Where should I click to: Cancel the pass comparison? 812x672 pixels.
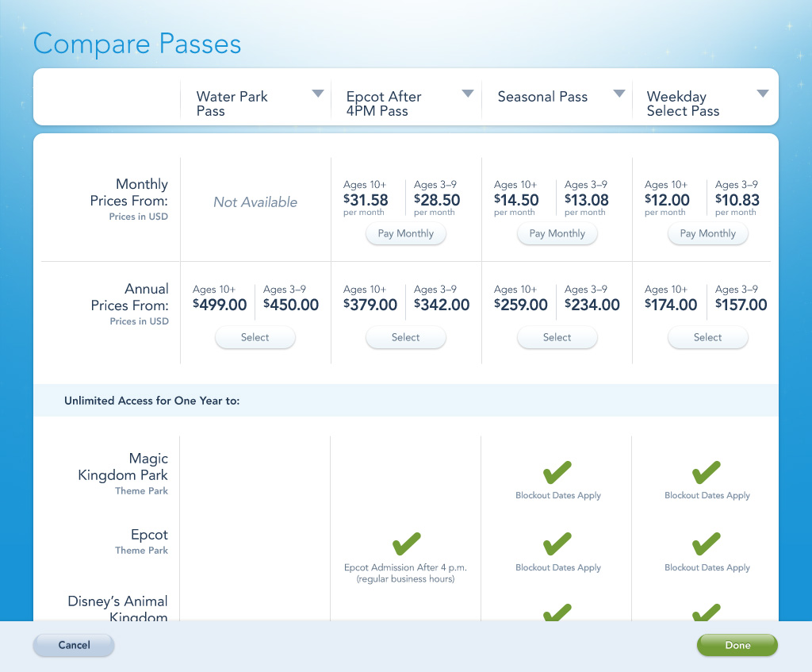click(x=74, y=646)
